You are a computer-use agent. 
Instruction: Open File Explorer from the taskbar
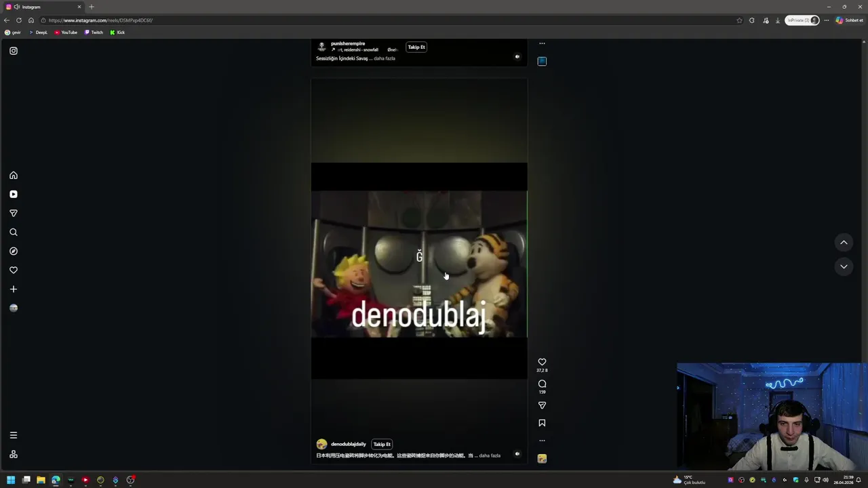41,480
